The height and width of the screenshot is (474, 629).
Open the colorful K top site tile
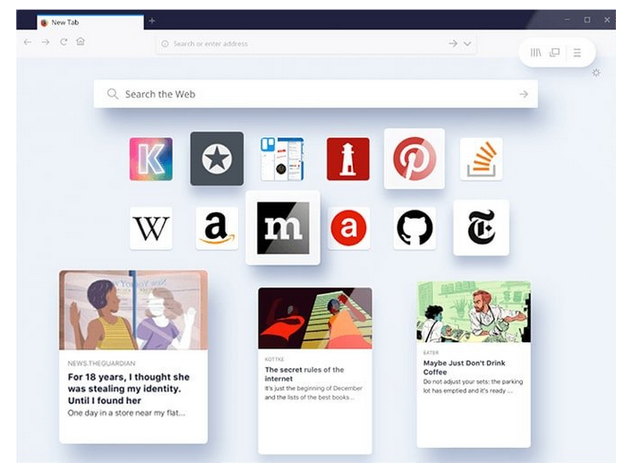tap(151, 159)
